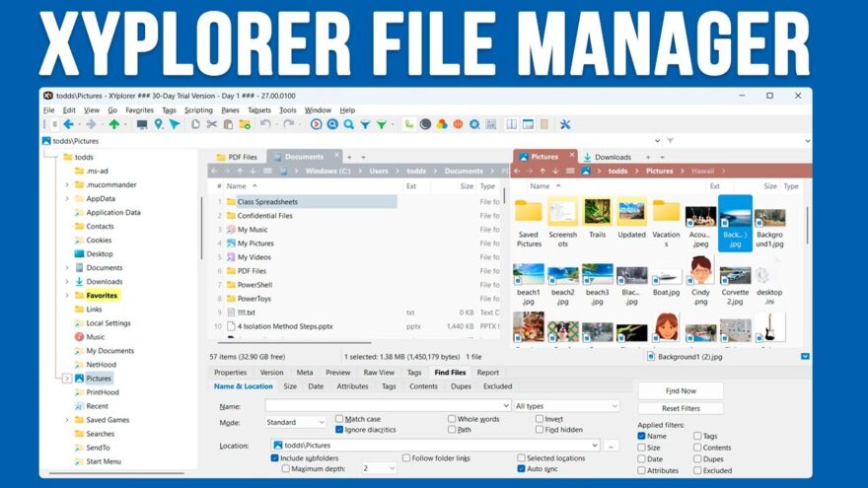The height and width of the screenshot is (488, 868).
Task: Toggle the preview pane layout icon
Action: [528, 124]
